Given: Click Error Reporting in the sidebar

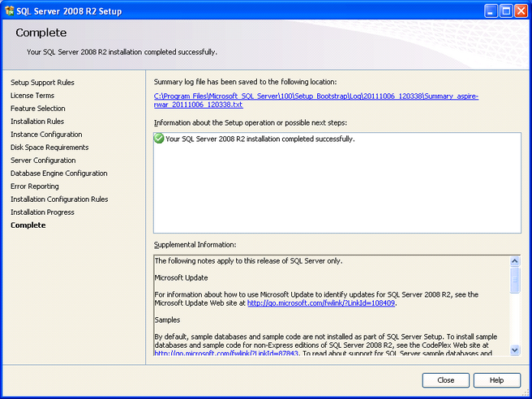Looking at the screenshot, I should pyautogui.click(x=35, y=187).
